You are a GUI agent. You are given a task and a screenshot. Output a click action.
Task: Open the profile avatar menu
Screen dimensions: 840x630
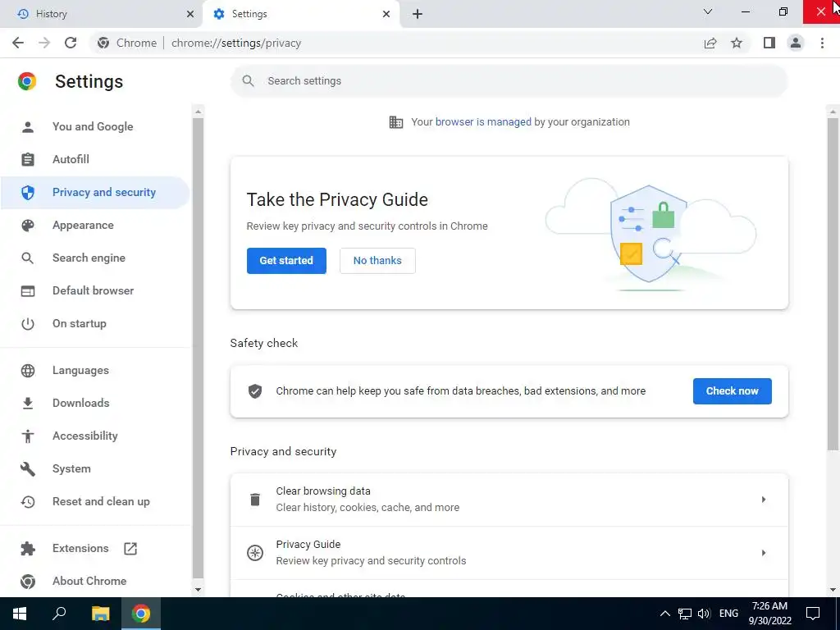coord(796,43)
